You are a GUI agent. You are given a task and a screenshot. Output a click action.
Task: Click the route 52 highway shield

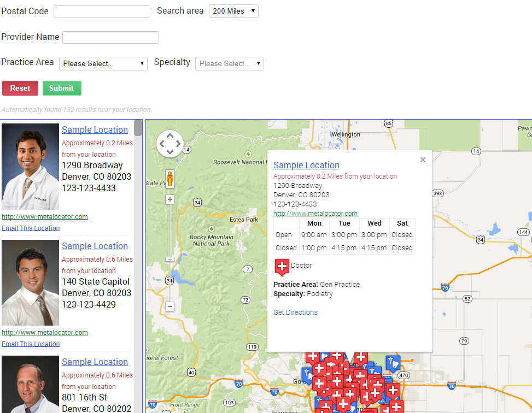click(x=467, y=299)
